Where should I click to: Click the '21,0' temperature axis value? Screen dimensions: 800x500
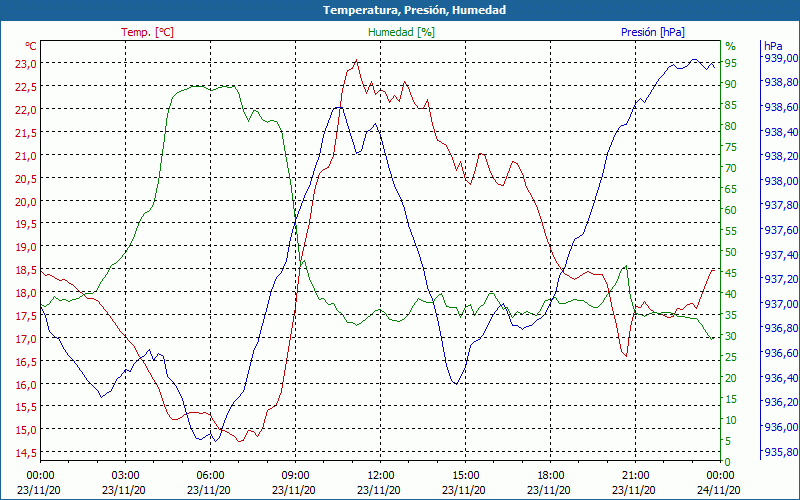click(26, 156)
